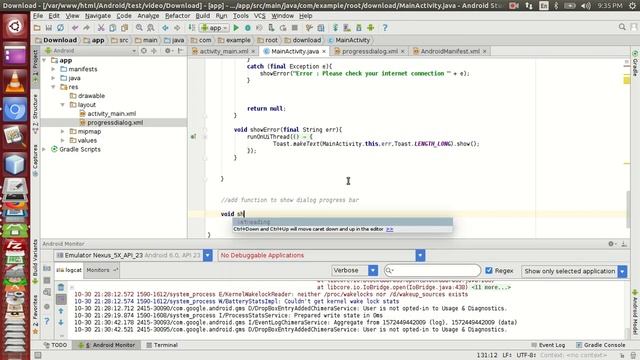Open the Gradle Console button

point(600,345)
